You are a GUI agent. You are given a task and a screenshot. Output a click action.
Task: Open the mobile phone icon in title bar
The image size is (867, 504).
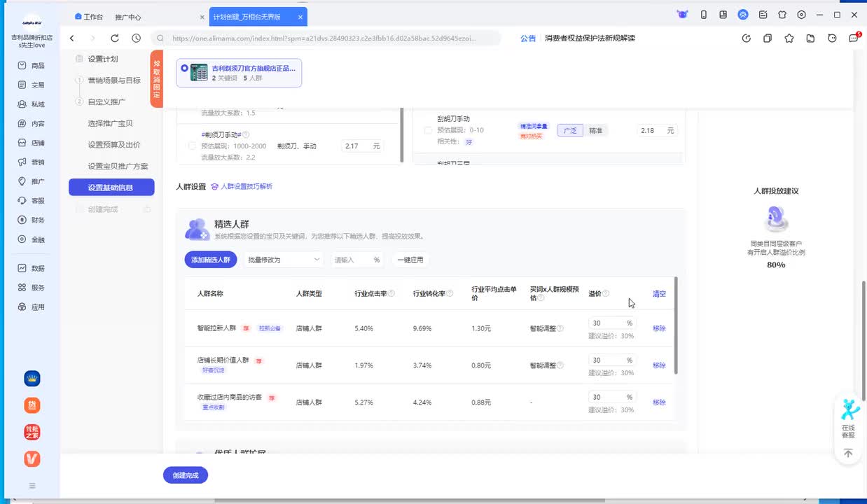point(704,15)
